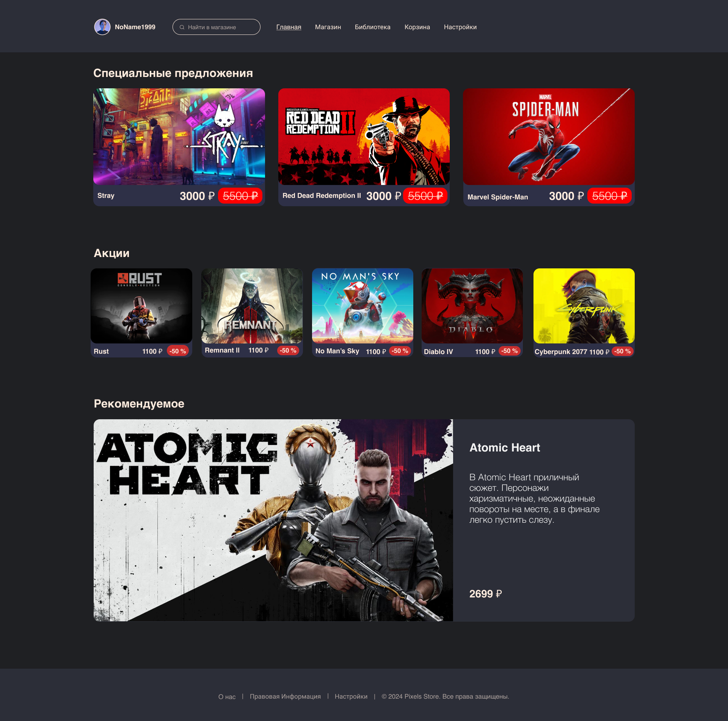Open the Atomic Heart recommended banner

(273, 520)
